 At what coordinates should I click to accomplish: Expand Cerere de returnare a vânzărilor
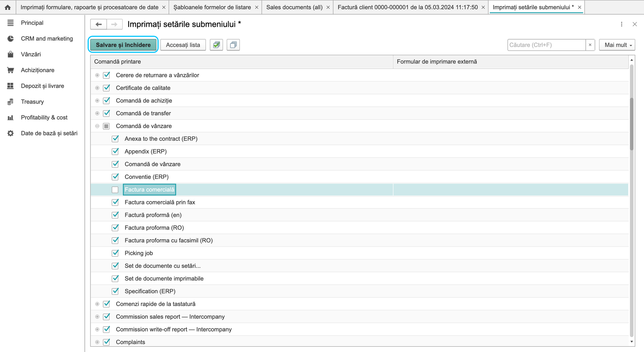pos(97,75)
